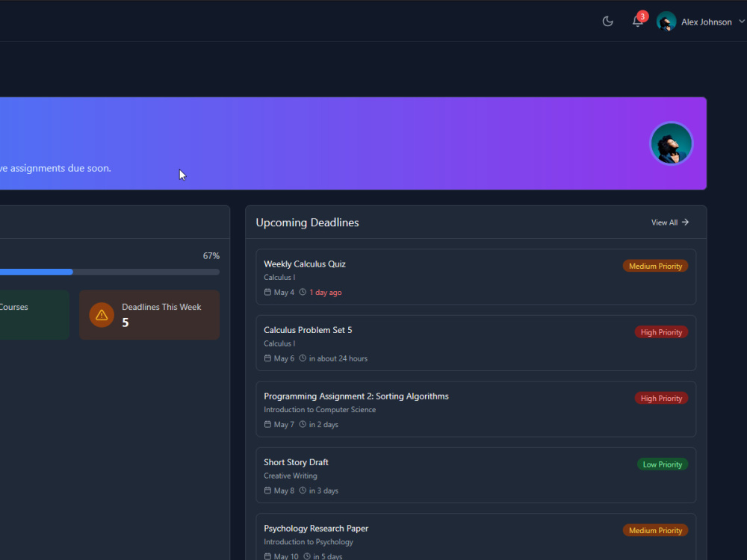Image resolution: width=747 pixels, height=560 pixels.
Task: Select the '1 day ago' overdue text
Action: coord(326,293)
